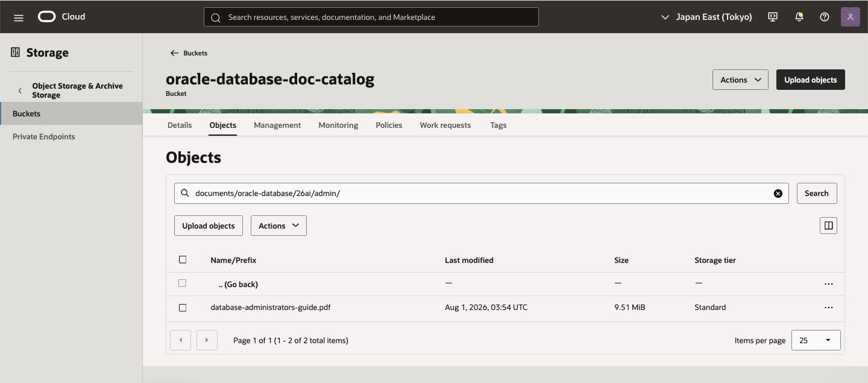The height and width of the screenshot is (383, 868).
Task: Open the three-dot menu for Go back row
Action: click(x=829, y=284)
